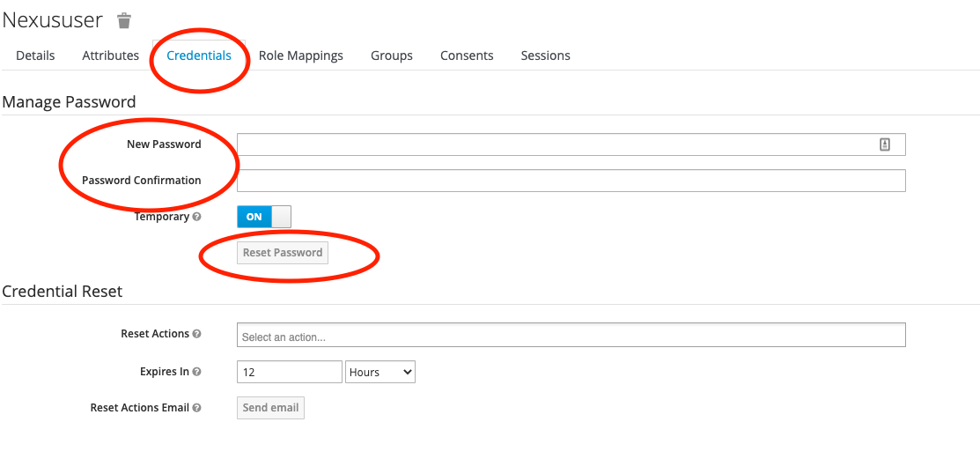
Task: Click the key icon inside New Password field
Action: pos(885,144)
